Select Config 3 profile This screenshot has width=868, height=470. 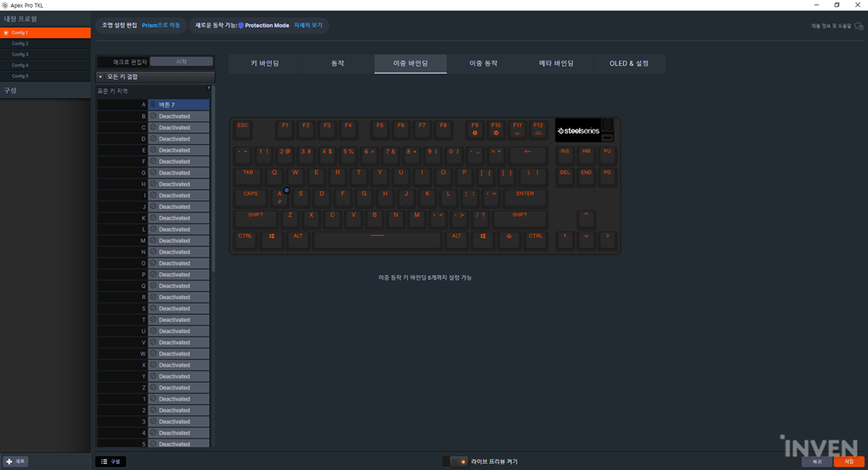click(45, 54)
